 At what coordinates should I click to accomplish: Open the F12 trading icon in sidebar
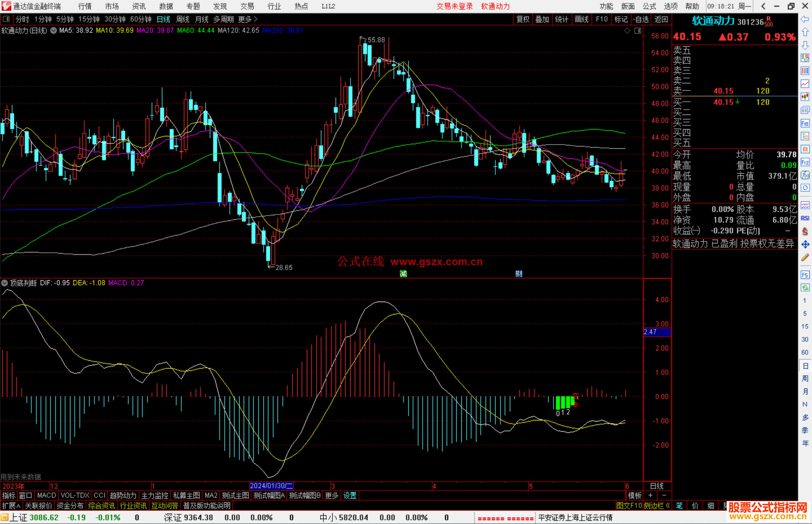pyautogui.click(x=805, y=162)
